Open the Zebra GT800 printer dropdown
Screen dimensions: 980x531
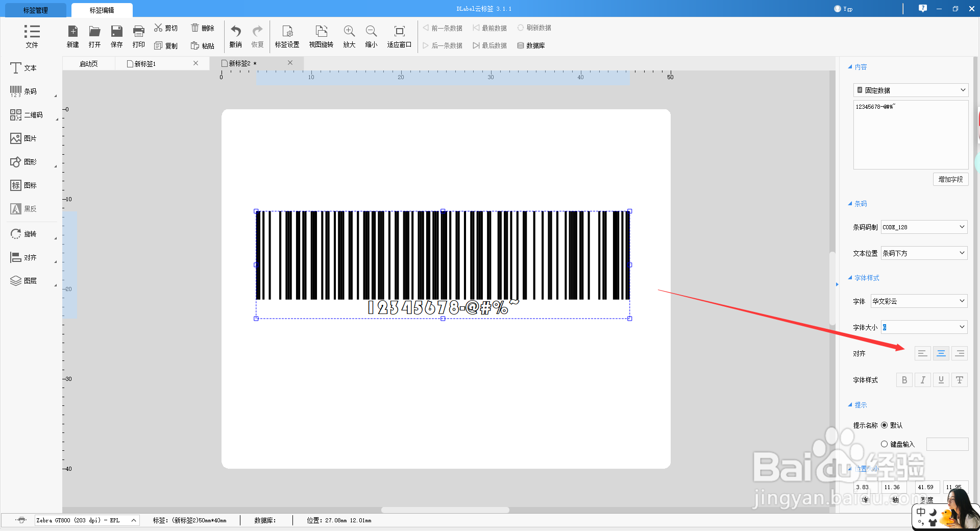pos(87,520)
